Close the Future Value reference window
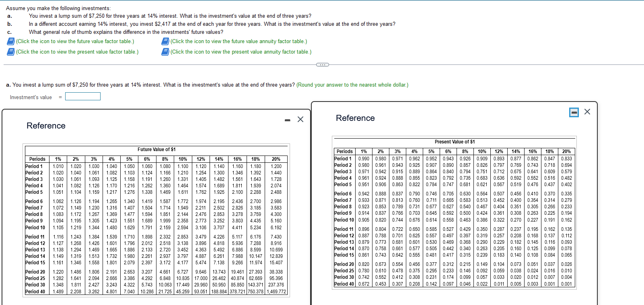The width and height of the screenshot is (644, 305). click(x=300, y=119)
